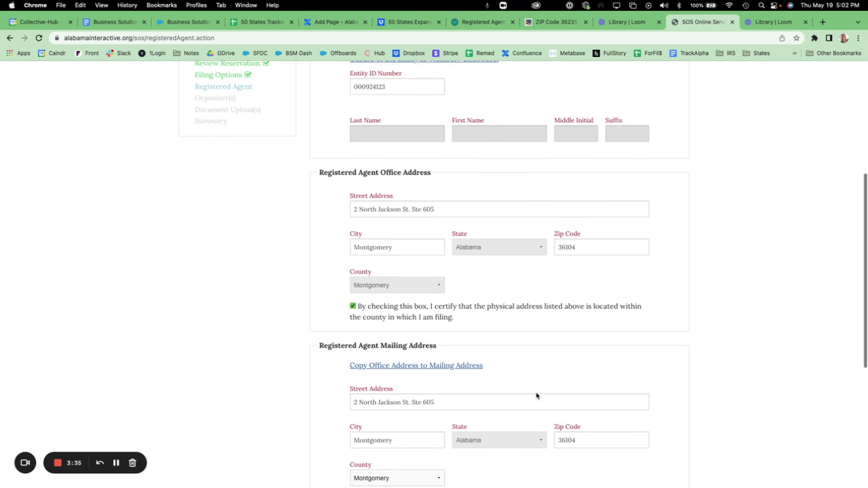Screen dimensions: 868x488
Task: Open the side panel icon in Chrome toolbar
Action: click(x=829, y=38)
